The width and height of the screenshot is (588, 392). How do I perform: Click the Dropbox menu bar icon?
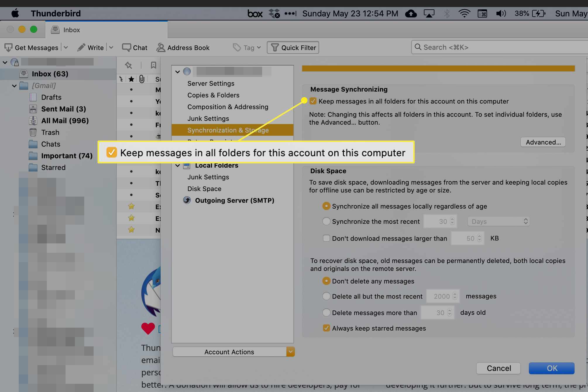click(x=274, y=13)
